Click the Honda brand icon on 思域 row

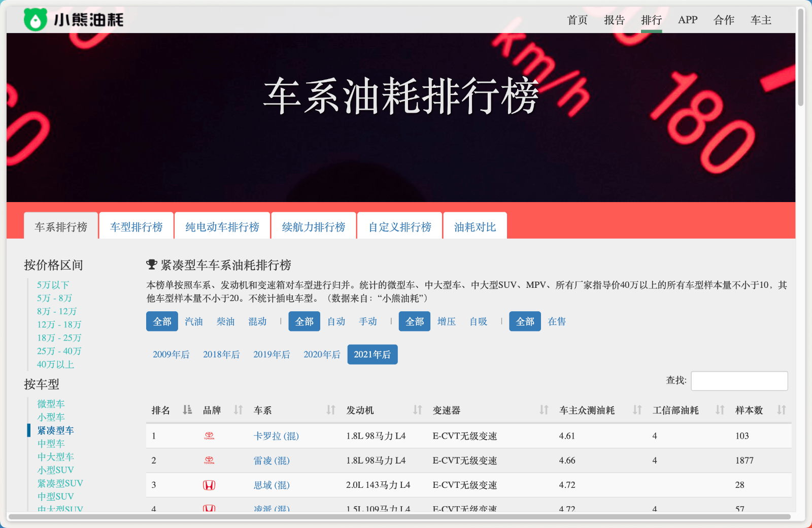click(x=210, y=485)
